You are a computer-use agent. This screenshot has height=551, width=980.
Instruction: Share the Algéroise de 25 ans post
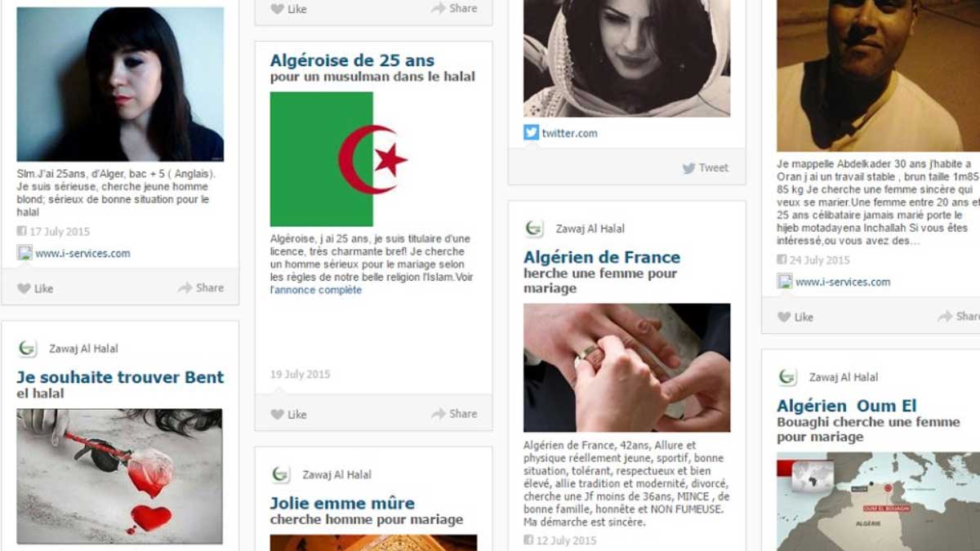[454, 414]
